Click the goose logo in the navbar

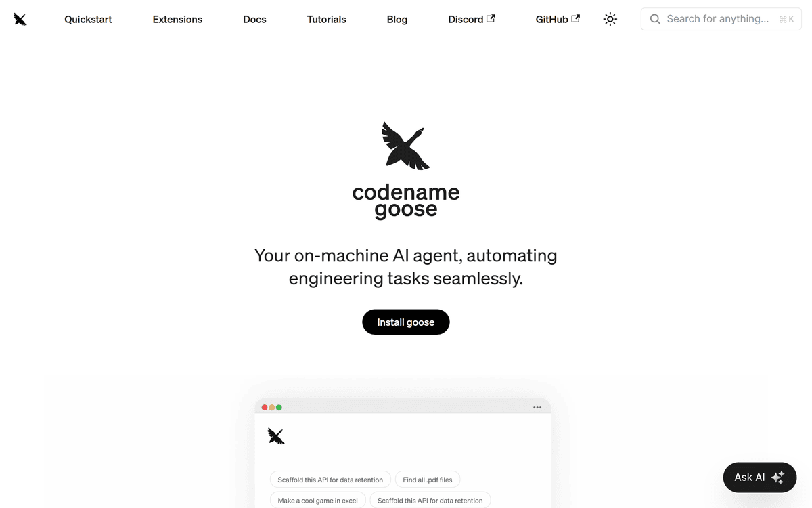tap(20, 20)
